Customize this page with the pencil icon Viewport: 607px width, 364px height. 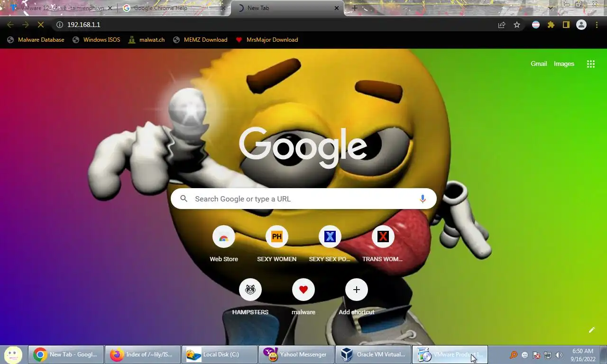tap(592, 330)
